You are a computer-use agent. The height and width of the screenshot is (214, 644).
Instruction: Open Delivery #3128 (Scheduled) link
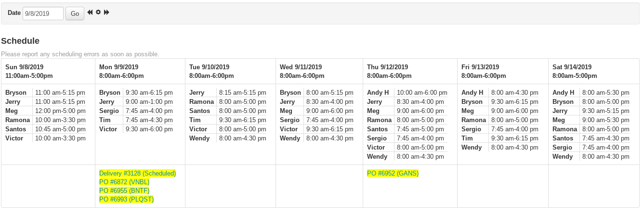pos(138,173)
